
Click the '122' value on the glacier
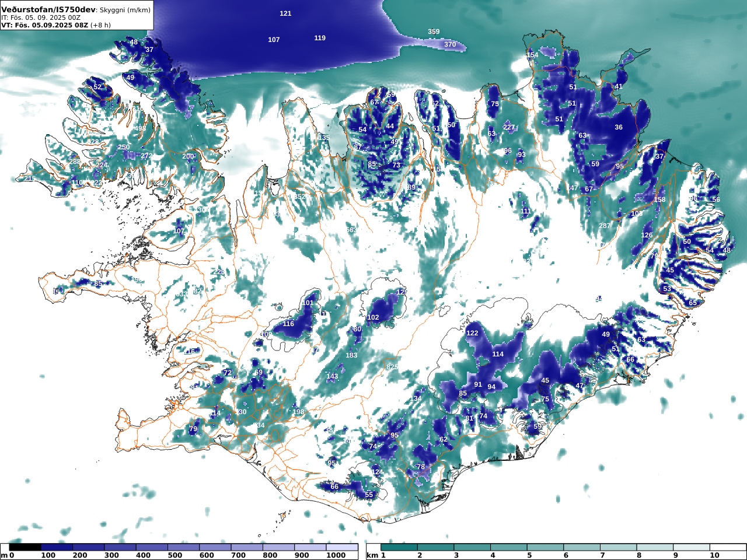[472, 333]
